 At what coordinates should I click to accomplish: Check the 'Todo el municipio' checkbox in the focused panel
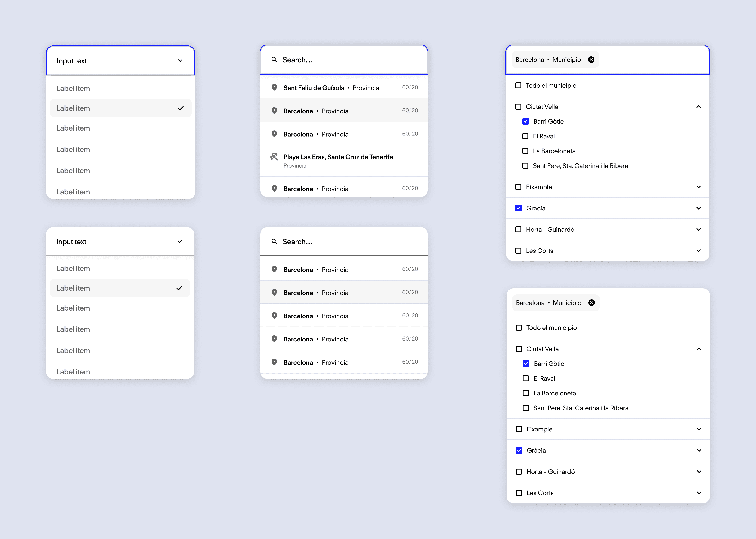[518, 86]
